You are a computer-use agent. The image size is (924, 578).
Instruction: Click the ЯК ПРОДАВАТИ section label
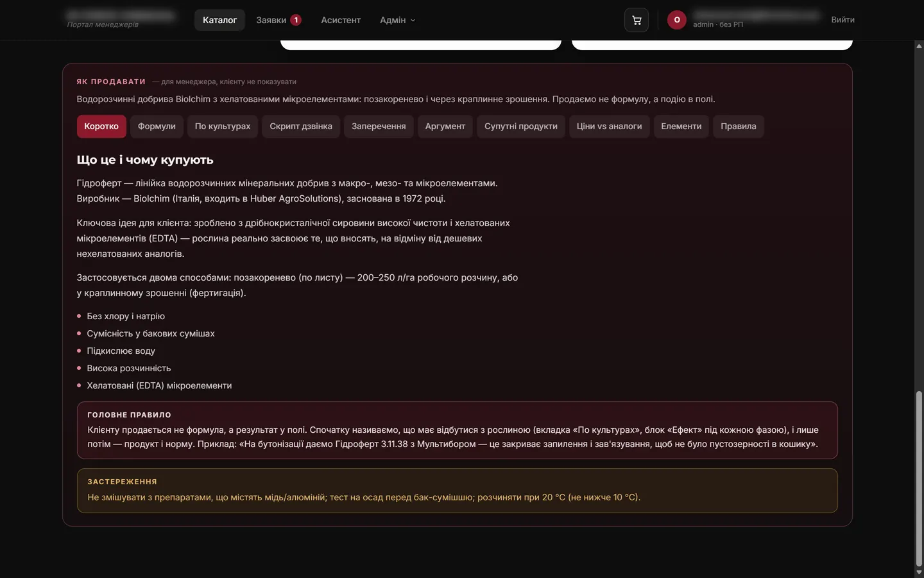click(111, 82)
